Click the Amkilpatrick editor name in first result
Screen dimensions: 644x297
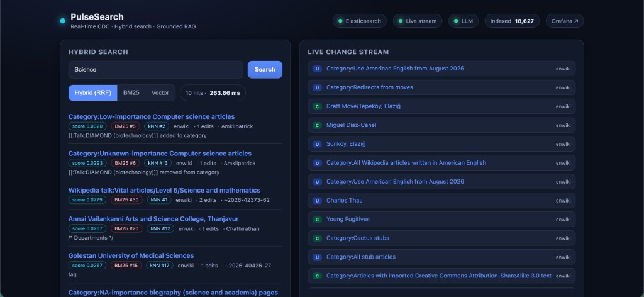(x=237, y=126)
